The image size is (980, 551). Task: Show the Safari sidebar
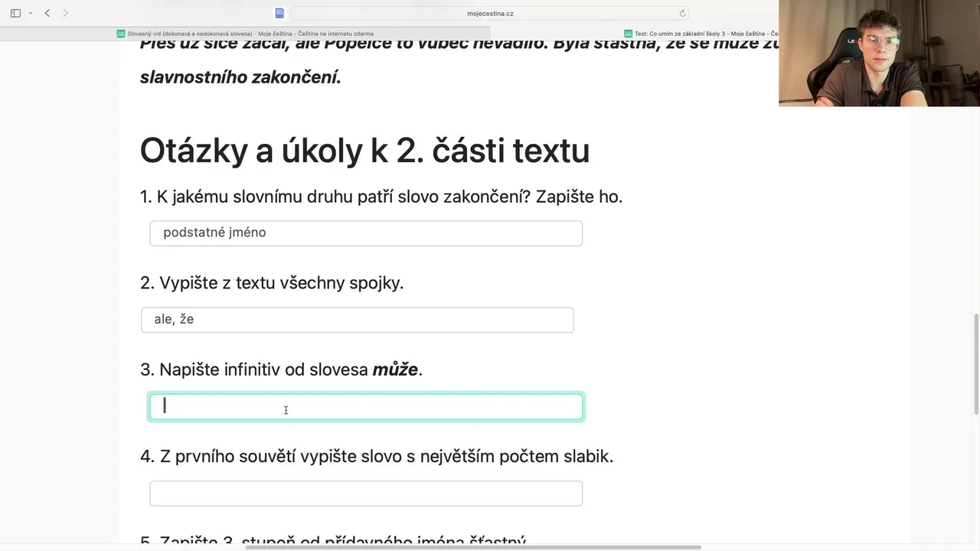click(x=15, y=13)
